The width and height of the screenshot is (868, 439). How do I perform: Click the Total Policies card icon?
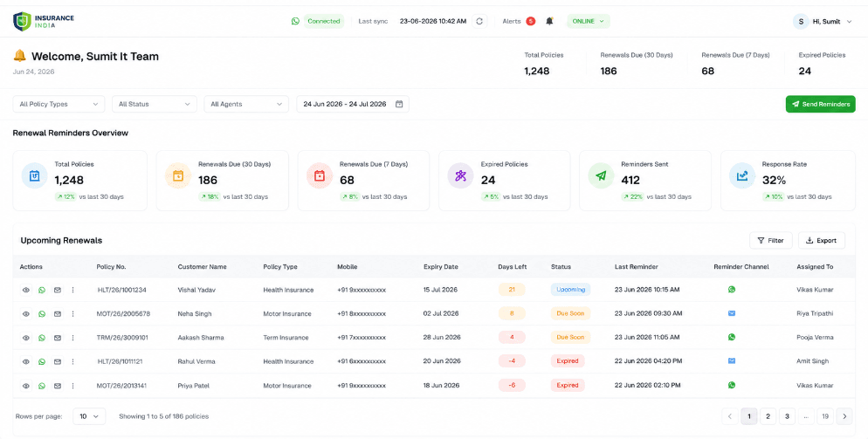pos(34,175)
